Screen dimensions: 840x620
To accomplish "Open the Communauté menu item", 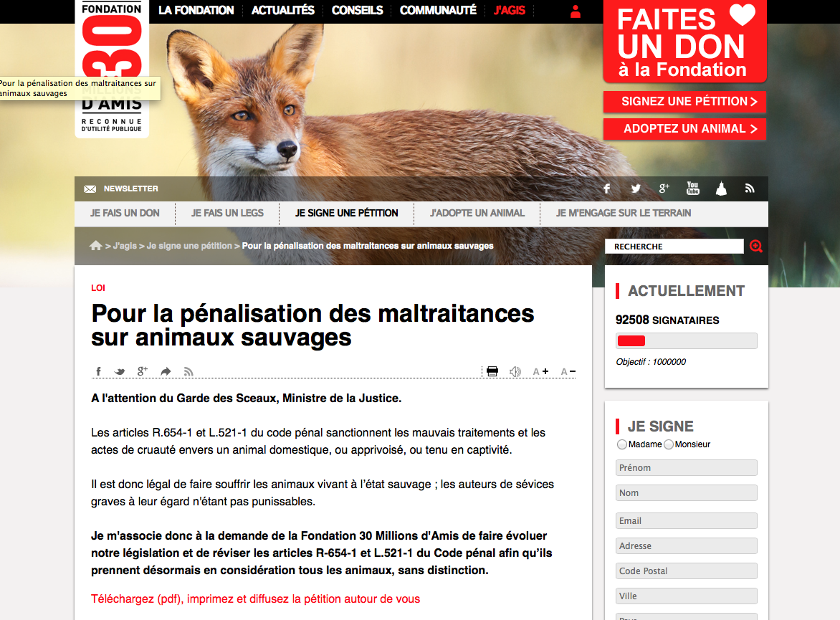I will (438, 10).
